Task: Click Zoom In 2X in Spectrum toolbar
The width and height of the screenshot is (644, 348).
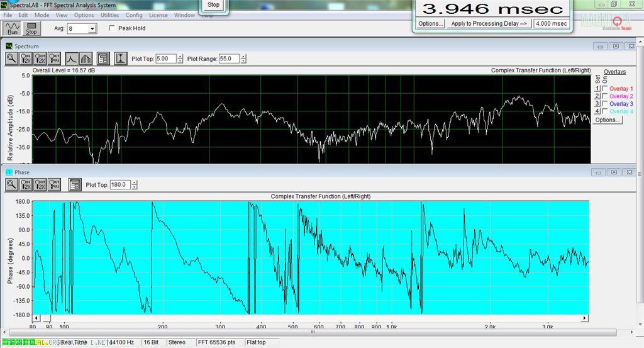Action: point(26,59)
